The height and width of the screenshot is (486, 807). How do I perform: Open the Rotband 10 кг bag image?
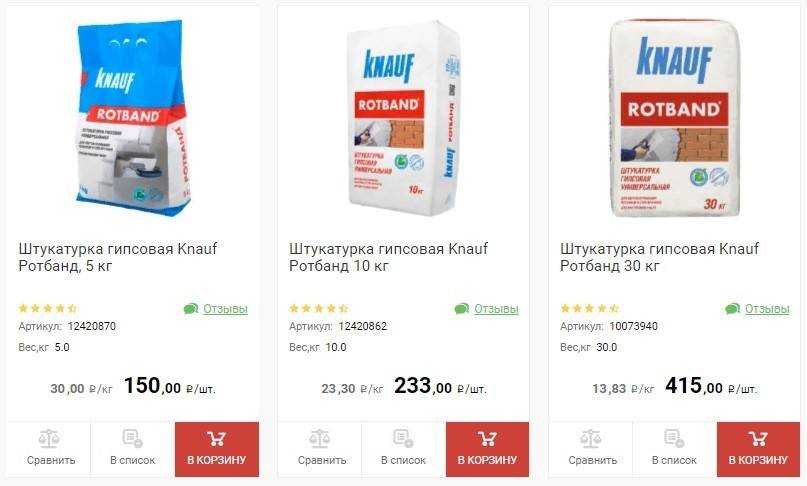point(404,118)
